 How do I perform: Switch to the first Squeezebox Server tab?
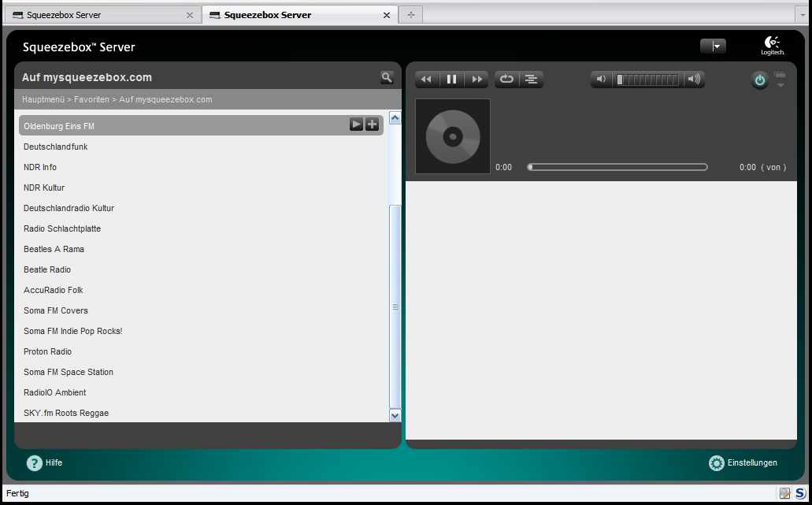[63, 15]
